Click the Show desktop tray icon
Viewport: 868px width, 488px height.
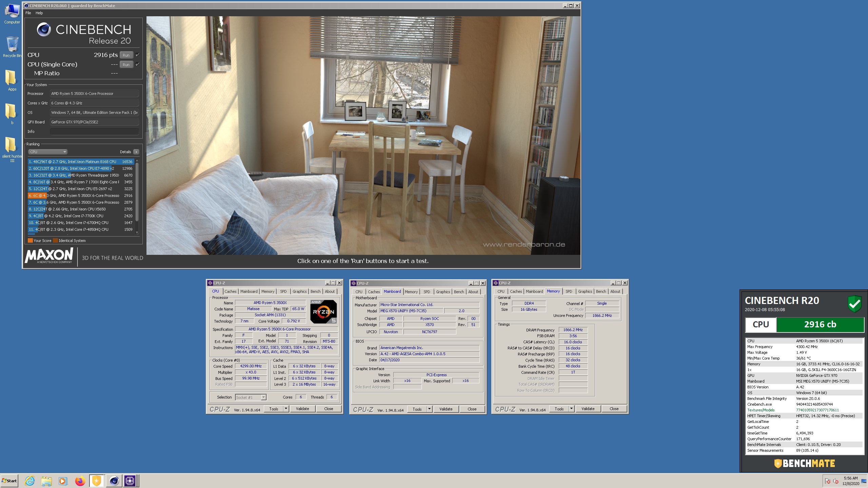(x=864, y=481)
